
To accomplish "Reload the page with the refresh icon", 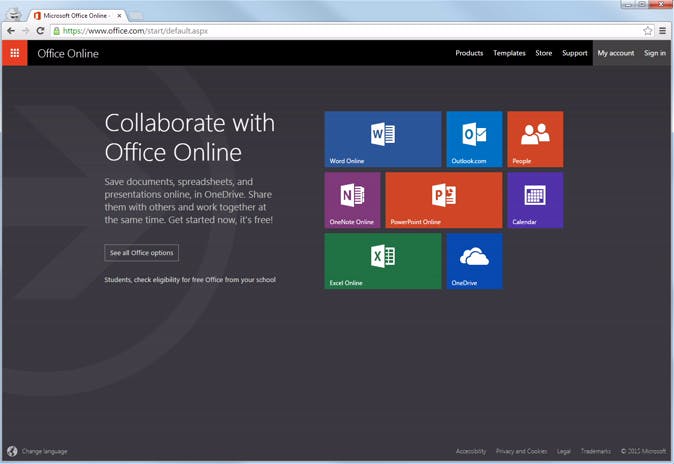I will pyautogui.click(x=40, y=31).
